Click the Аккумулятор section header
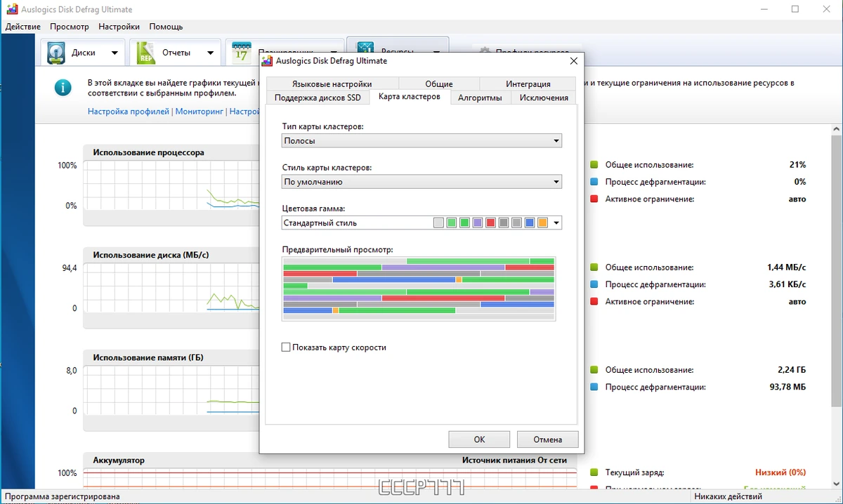Viewport: 843px width, 504px height. pyautogui.click(x=119, y=460)
